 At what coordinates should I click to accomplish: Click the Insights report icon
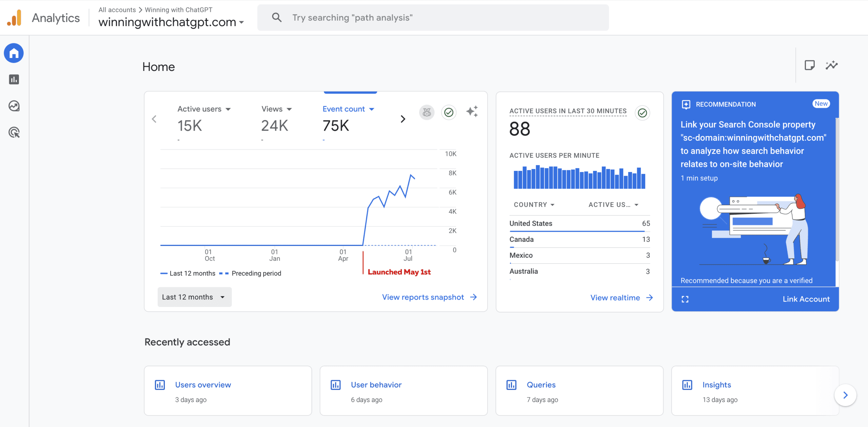[x=687, y=385]
